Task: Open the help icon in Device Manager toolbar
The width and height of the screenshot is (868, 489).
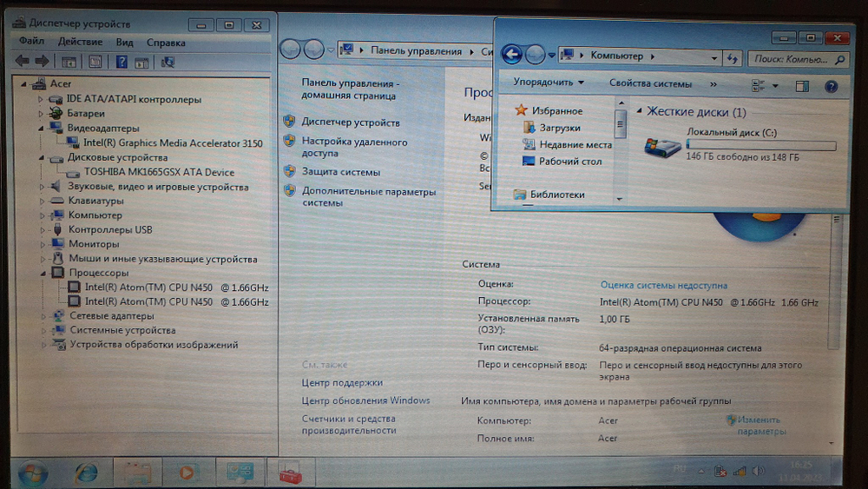Action: pos(122,62)
